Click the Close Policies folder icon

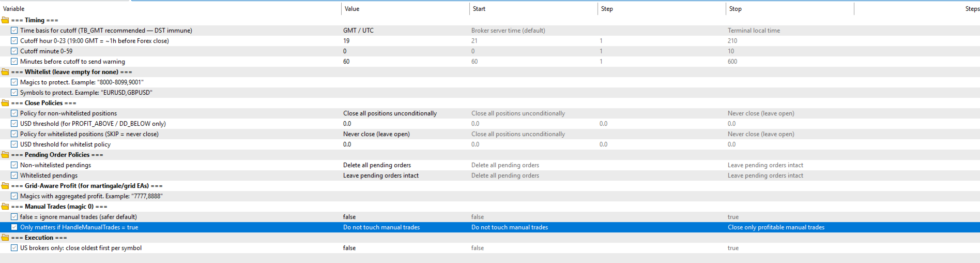coord(5,103)
